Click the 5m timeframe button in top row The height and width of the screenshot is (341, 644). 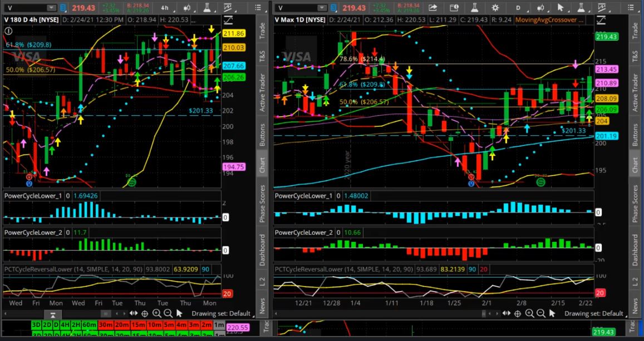coord(169,325)
